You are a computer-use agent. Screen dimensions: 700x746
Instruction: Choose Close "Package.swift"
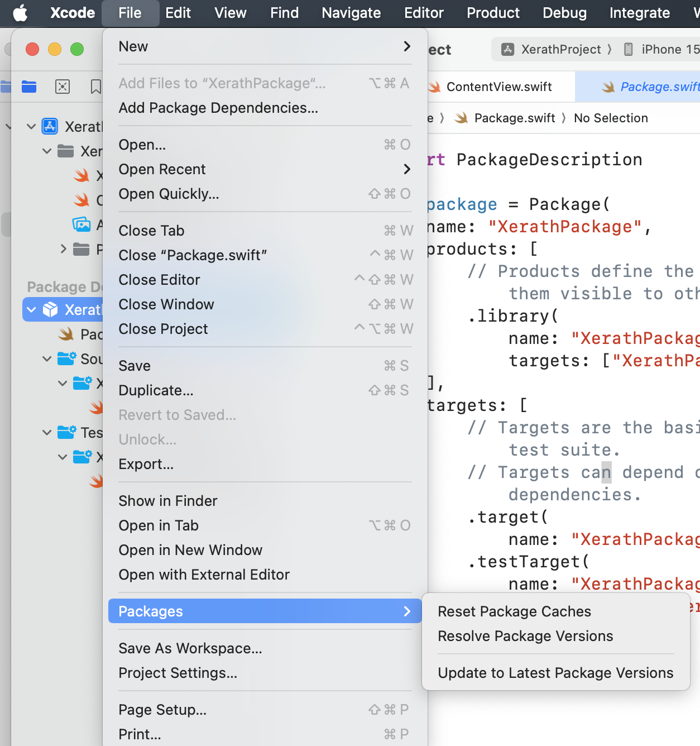pos(265,255)
